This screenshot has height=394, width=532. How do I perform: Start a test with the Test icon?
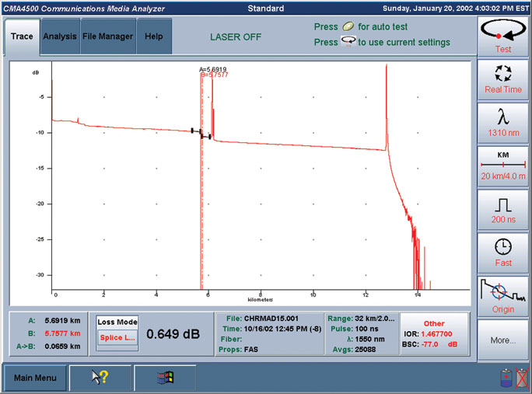pyautogui.click(x=503, y=36)
